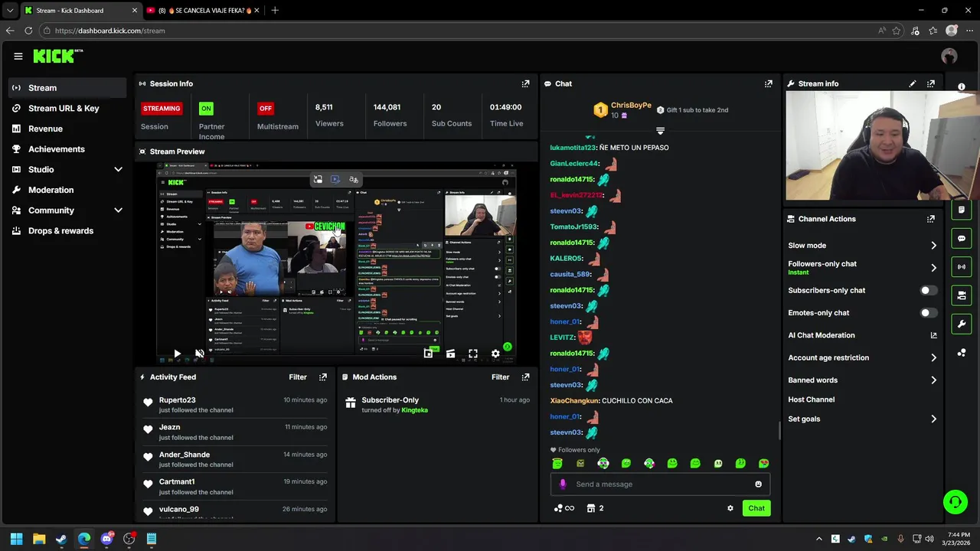
Task: Expand the Studio sidebar section
Action: click(119, 169)
